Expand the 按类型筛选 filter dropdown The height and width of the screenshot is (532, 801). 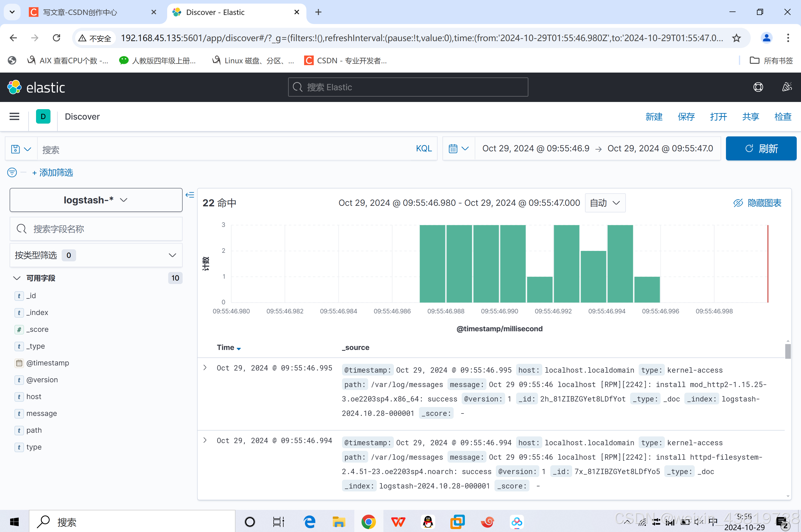(x=96, y=255)
